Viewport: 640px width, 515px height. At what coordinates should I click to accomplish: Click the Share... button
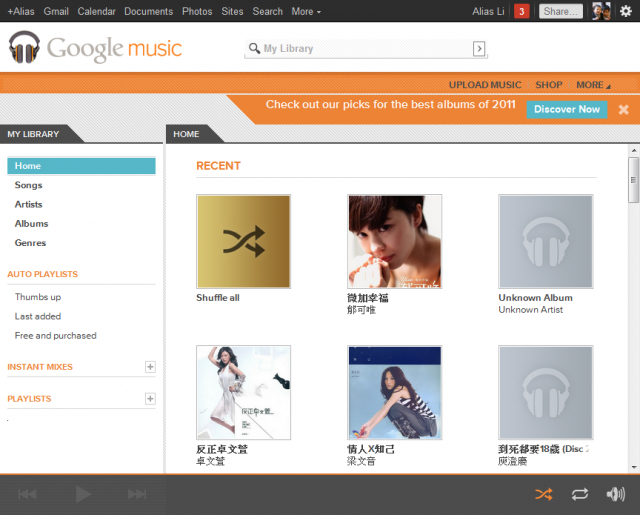click(560, 11)
